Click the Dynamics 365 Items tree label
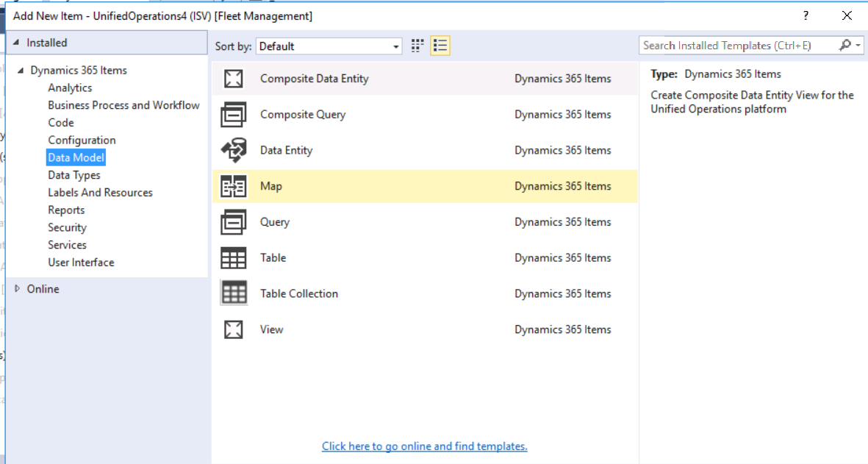868x464 pixels. 79,71
